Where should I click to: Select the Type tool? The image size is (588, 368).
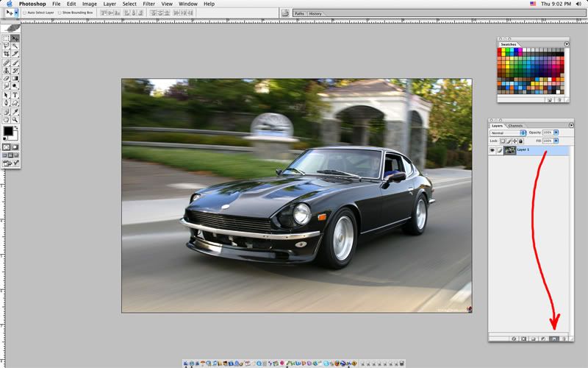coord(15,95)
